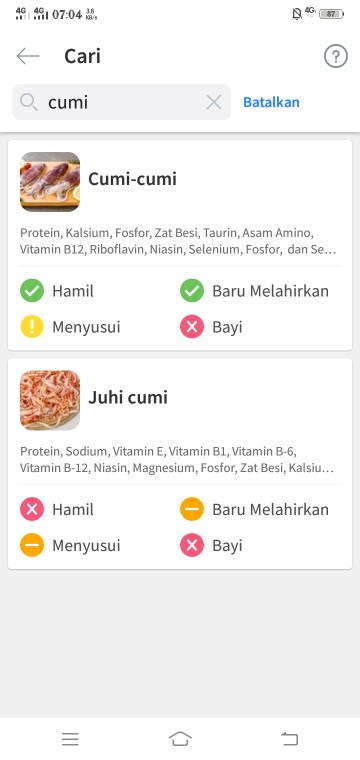360x760 pixels.
Task: Tap the back arrow icon
Action: pos(28,56)
